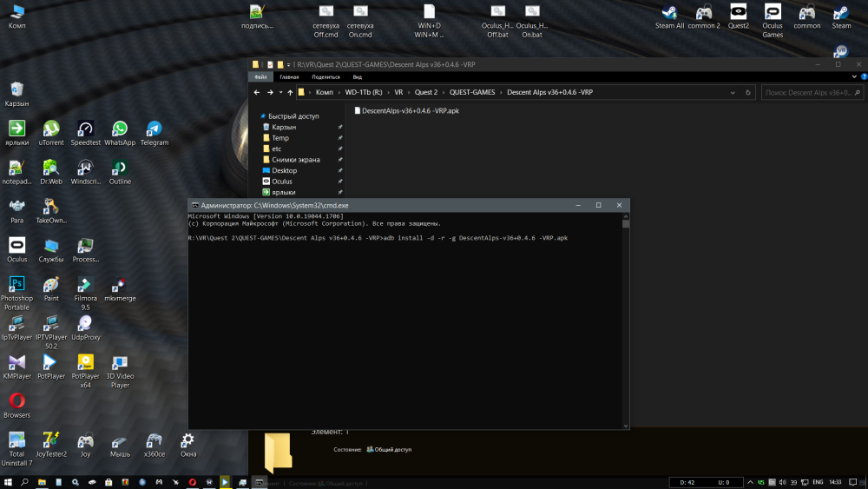Select the UdpProxy desktop icon
Screen dimensions: 868x489
pyautogui.click(x=85, y=327)
